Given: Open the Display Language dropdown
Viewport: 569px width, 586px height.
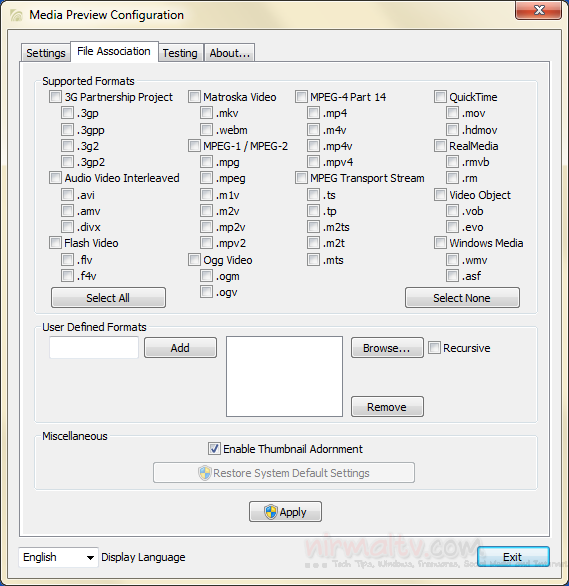Looking at the screenshot, I should [58, 557].
